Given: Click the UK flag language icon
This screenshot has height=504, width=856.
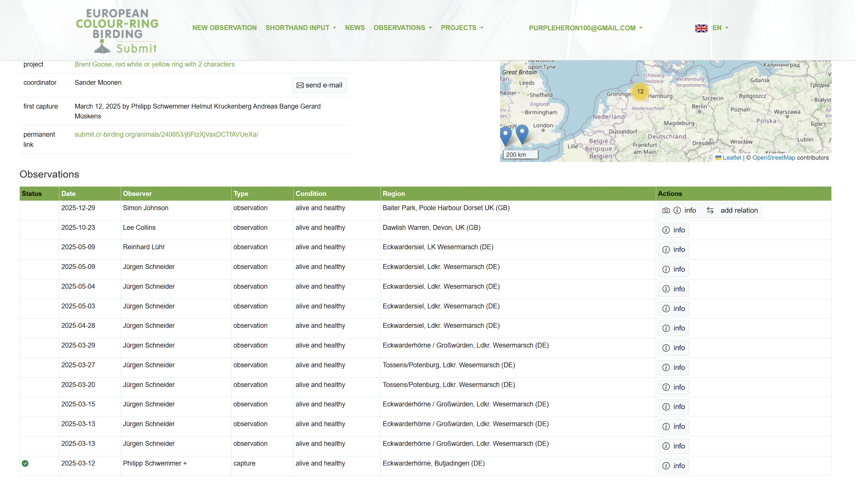Looking at the screenshot, I should [x=701, y=28].
